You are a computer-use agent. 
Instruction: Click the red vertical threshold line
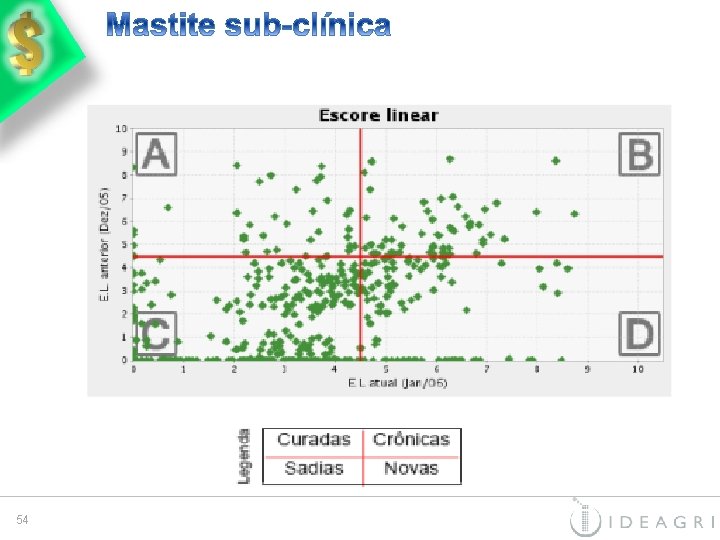click(361, 200)
